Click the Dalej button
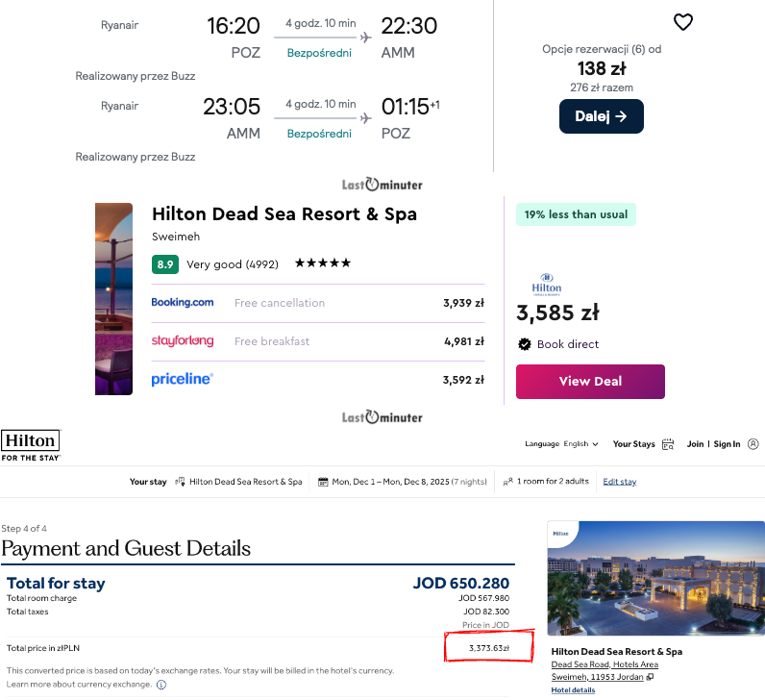Screen dimensions: 765x700 point(601,116)
